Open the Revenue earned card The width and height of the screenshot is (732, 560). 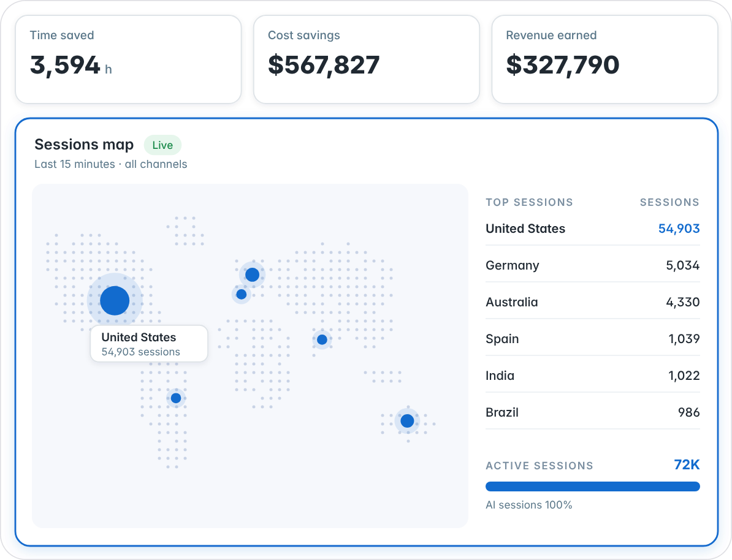(x=604, y=59)
